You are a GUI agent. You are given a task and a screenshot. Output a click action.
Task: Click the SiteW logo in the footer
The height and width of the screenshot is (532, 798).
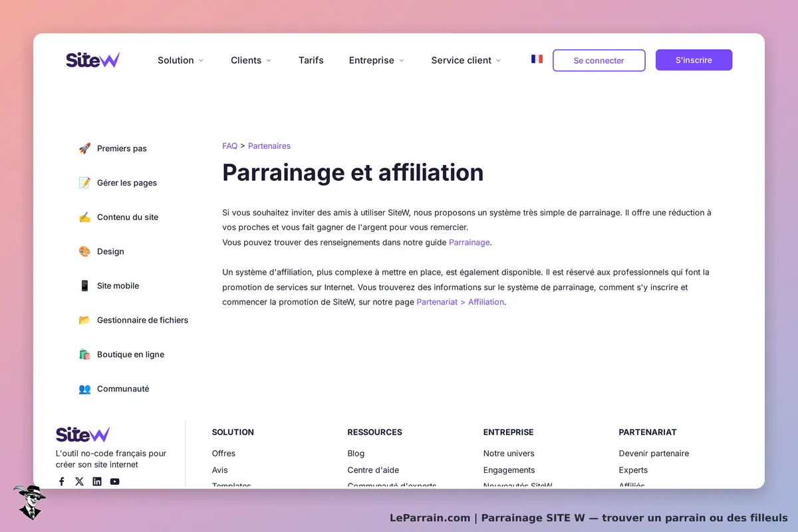[x=82, y=435]
